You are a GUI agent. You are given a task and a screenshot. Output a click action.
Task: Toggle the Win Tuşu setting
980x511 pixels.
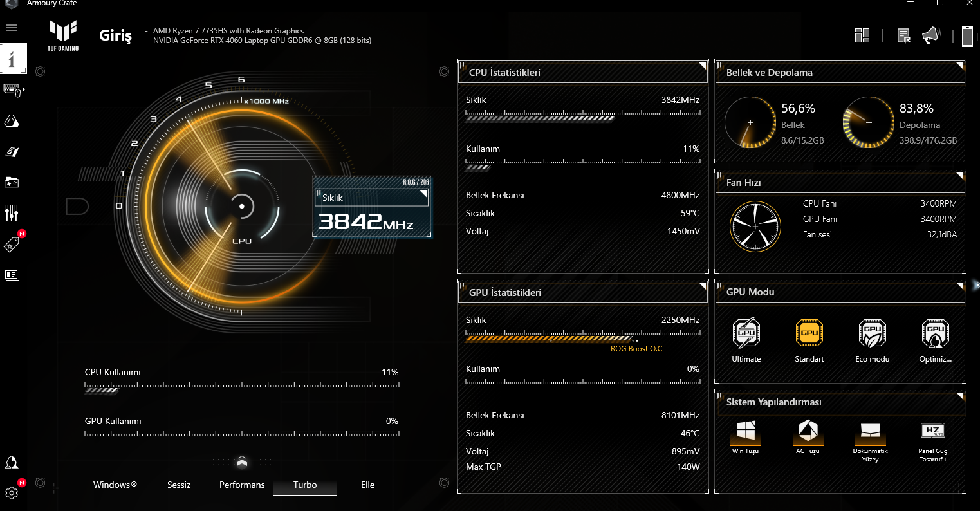point(746,432)
